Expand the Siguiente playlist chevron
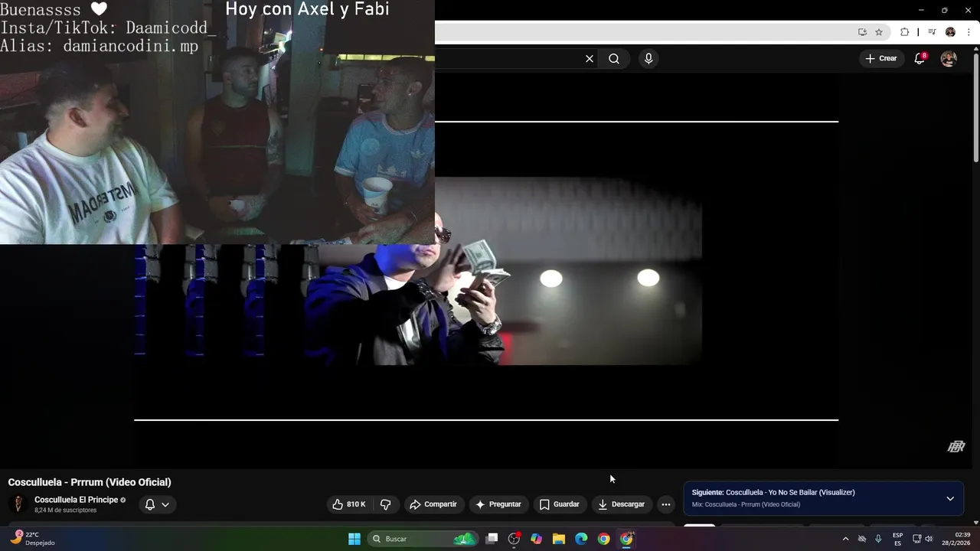The height and width of the screenshot is (551, 980). [x=950, y=498]
